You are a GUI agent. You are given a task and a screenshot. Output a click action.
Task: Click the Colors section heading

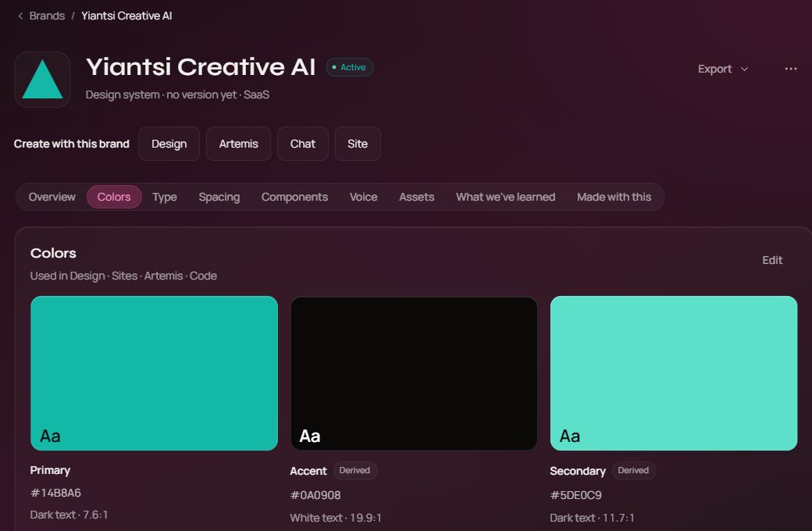click(x=53, y=253)
